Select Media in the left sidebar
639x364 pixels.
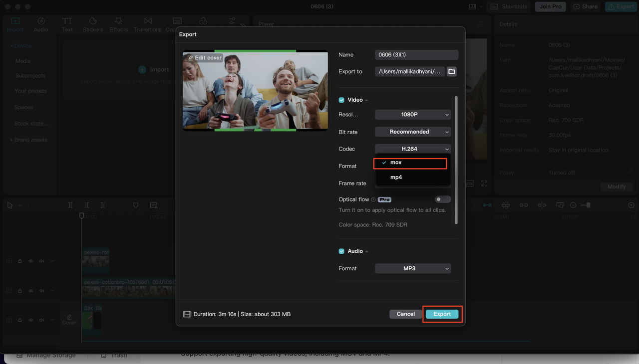pyautogui.click(x=24, y=61)
